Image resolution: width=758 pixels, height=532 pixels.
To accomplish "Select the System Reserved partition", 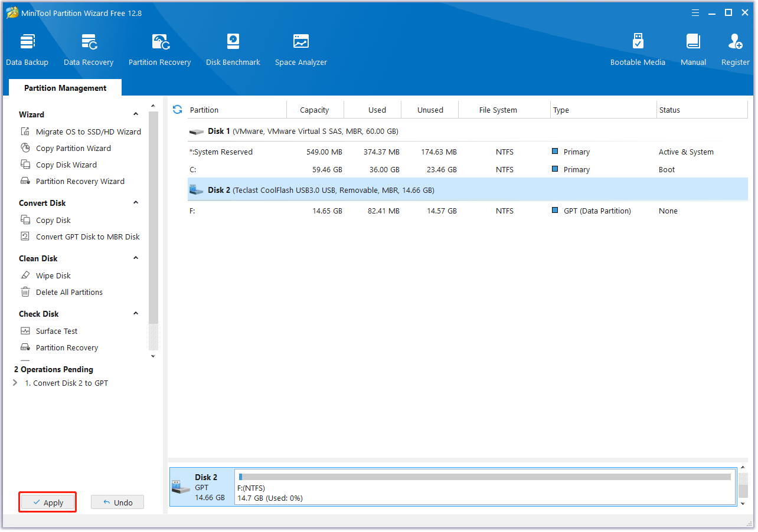I will tap(468, 152).
